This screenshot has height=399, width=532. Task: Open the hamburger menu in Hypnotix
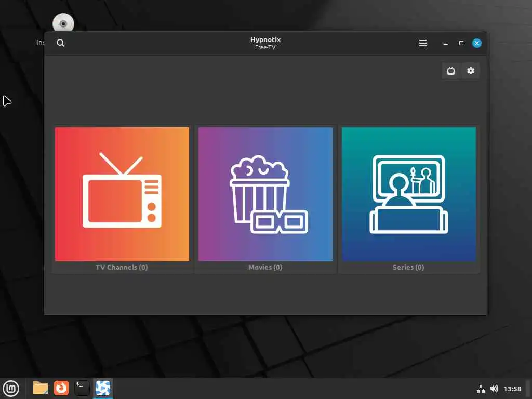(x=423, y=43)
